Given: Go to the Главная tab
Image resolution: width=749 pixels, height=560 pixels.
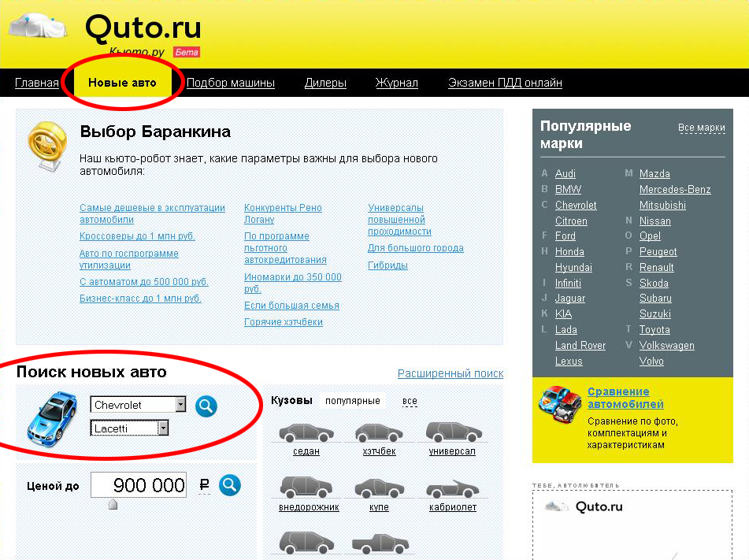Looking at the screenshot, I should point(37,83).
